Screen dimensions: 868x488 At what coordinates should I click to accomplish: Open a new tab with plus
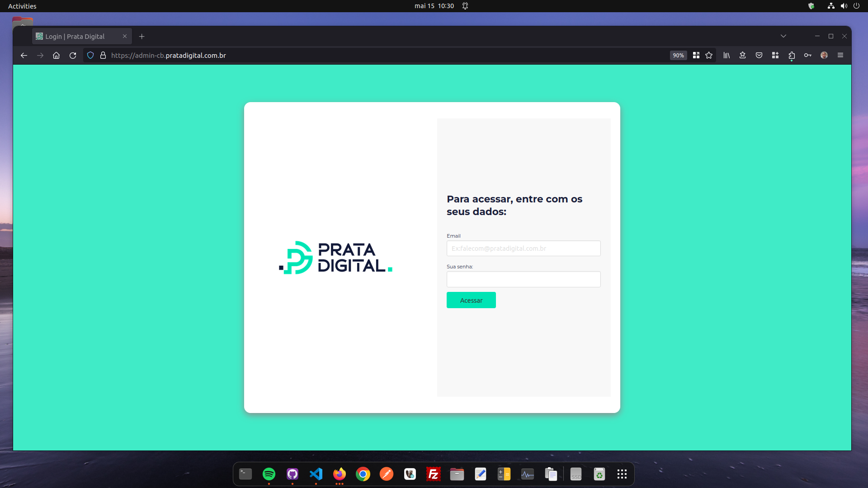[x=142, y=36]
